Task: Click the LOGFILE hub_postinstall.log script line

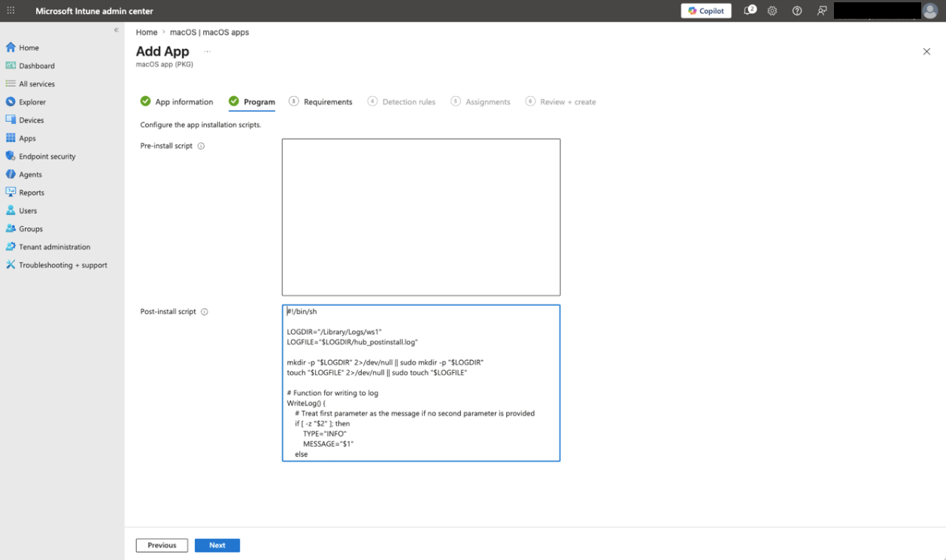Action: [x=352, y=342]
